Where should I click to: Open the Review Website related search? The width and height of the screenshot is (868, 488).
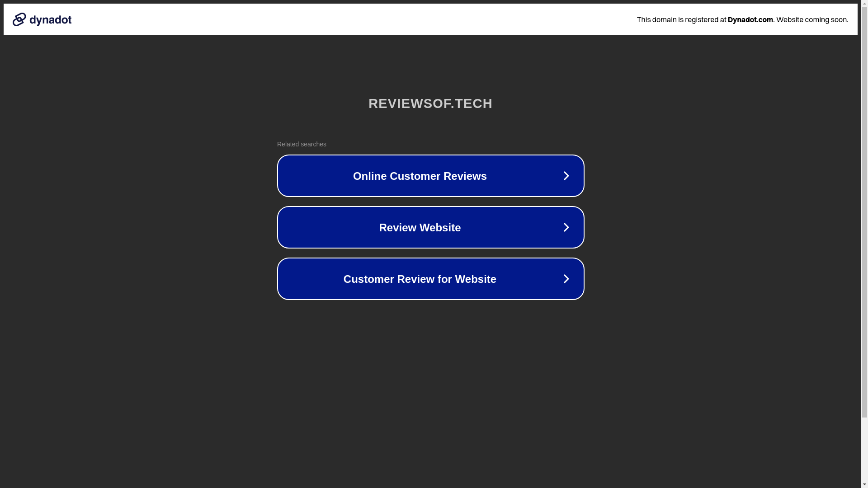point(419,228)
